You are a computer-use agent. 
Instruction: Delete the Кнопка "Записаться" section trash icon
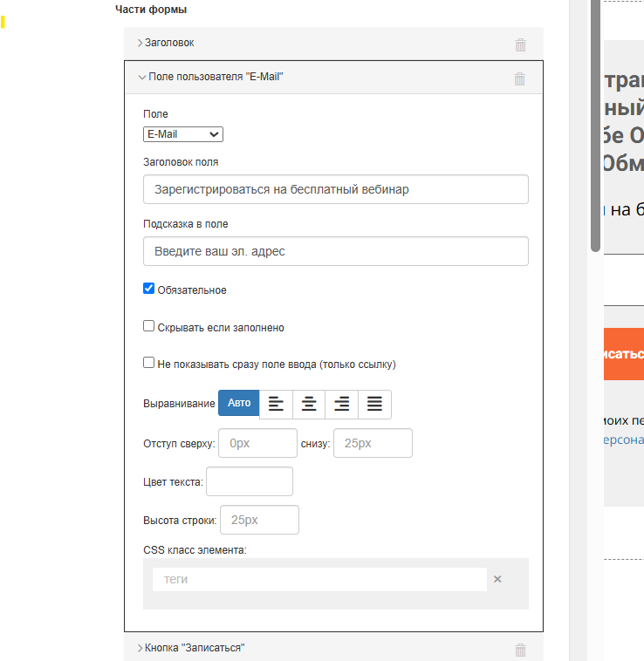[520, 650]
